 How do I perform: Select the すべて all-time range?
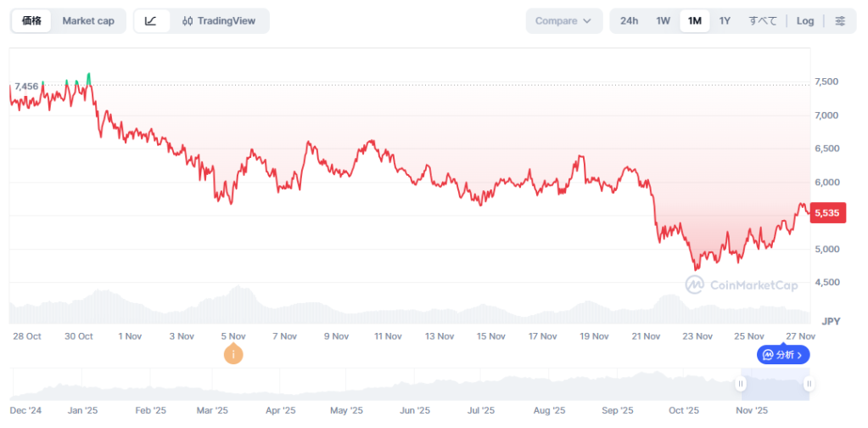[762, 21]
